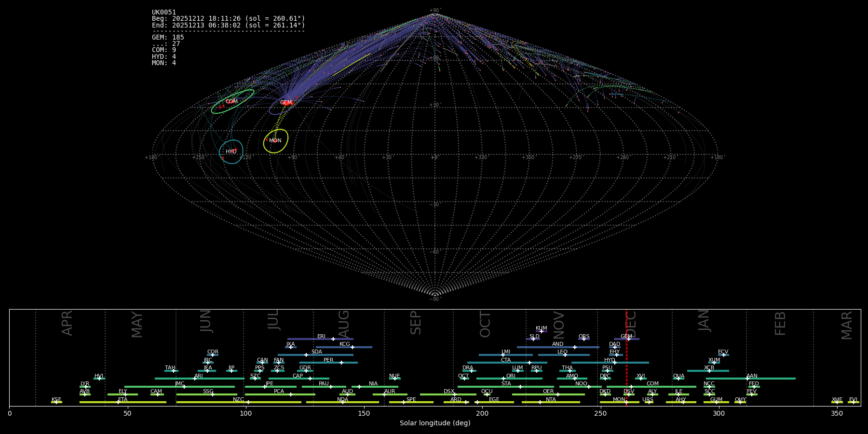This screenshot has width=868, height=434.
Task: Click the MON radiant label in the yellow circle
Action: [275, 141]
